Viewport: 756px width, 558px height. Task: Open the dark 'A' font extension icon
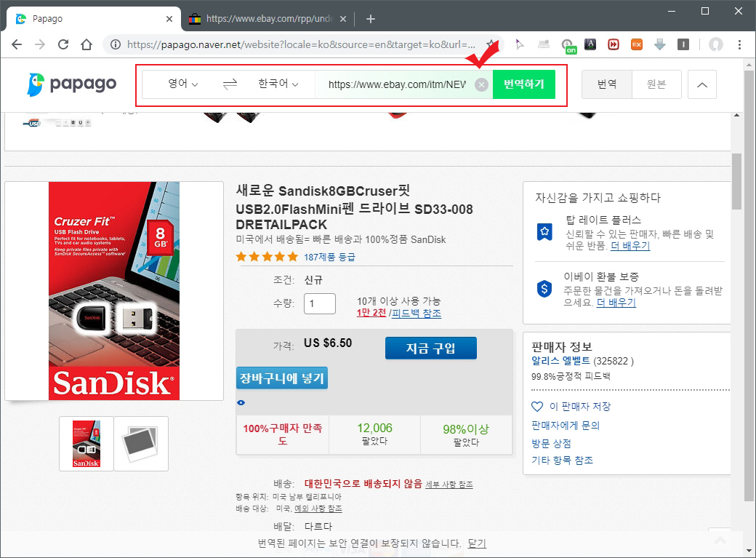pos(590,44)
